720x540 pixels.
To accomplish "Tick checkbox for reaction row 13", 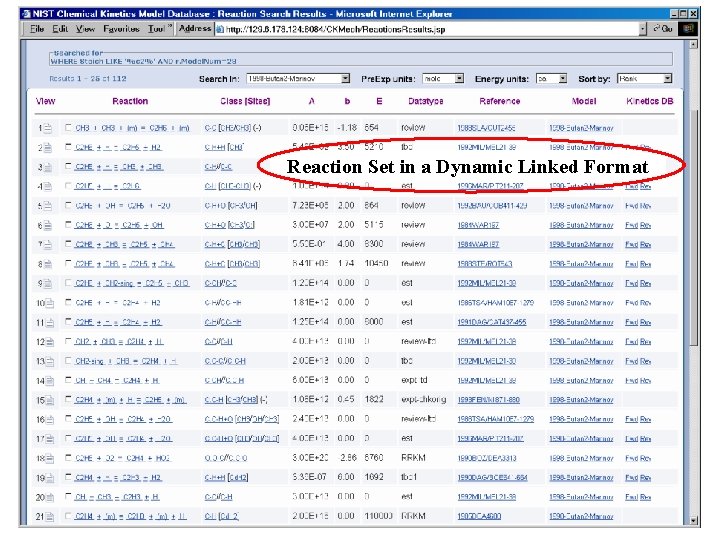I will click(x=68, y=360).
